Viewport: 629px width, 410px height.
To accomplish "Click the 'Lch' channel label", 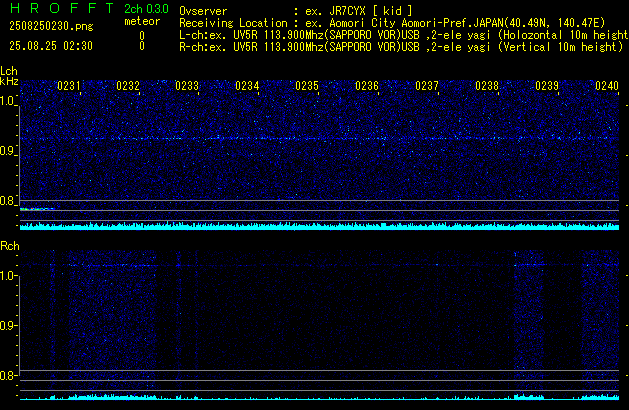I will (x=9, y=71).
